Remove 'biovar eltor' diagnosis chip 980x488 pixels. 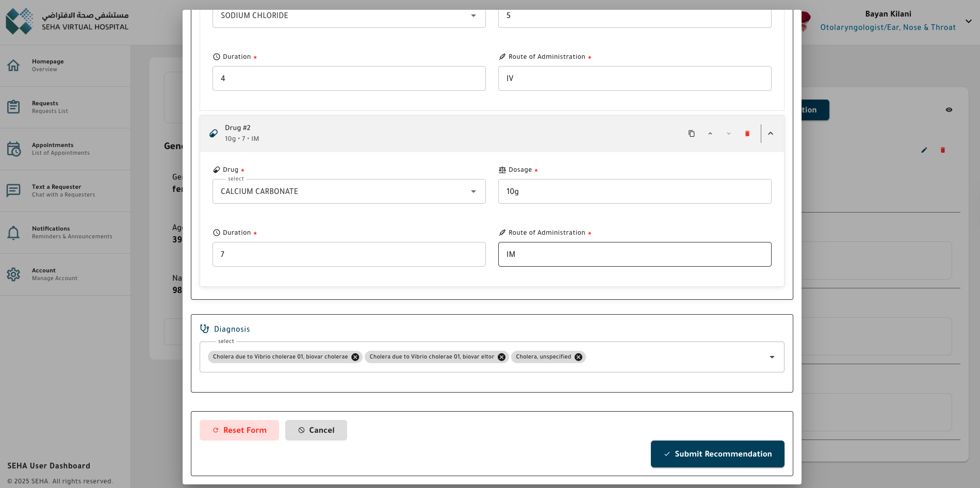pos(501,357)
